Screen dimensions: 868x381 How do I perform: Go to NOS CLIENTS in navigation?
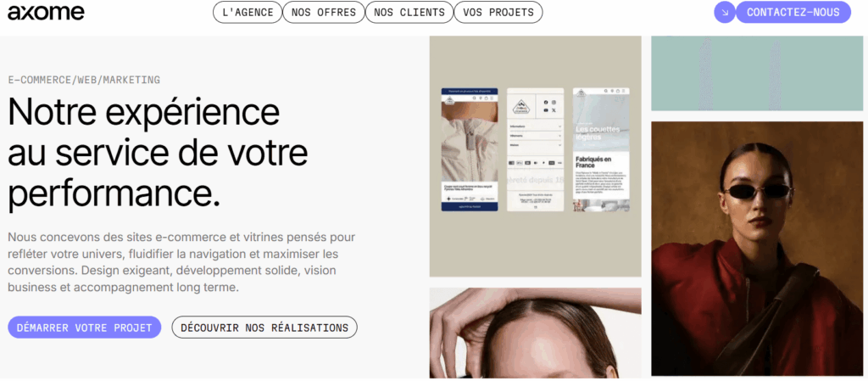409,12
